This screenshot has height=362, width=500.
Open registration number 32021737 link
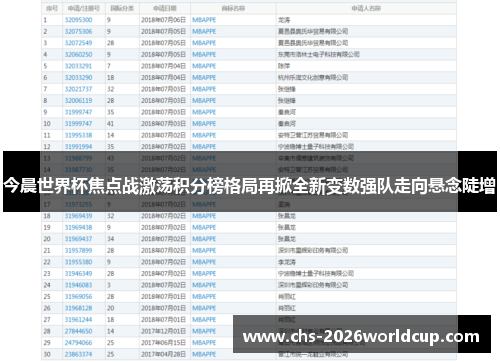[x=78, y=89]
